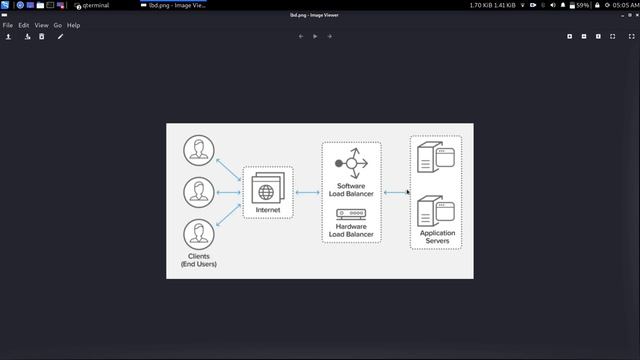Screen dimensions: 640x360
Task: Click the Save copy toolbar icon
Action: (27, 37)
